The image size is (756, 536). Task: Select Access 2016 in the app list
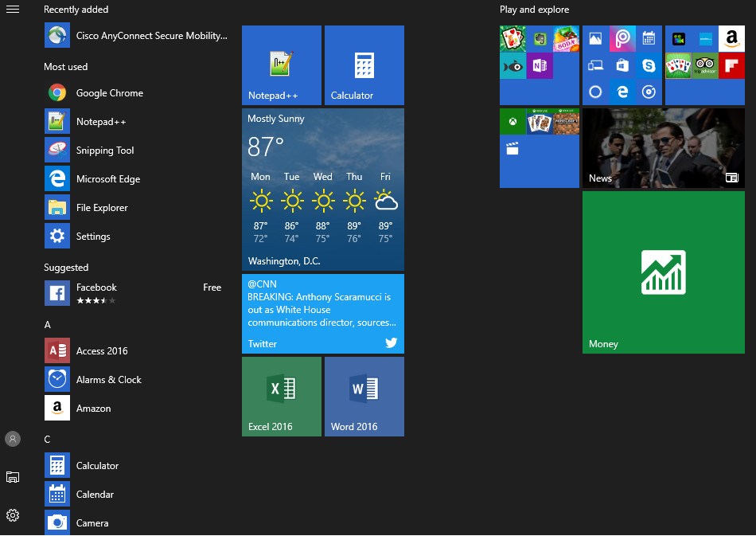click(x=101, y=351)
